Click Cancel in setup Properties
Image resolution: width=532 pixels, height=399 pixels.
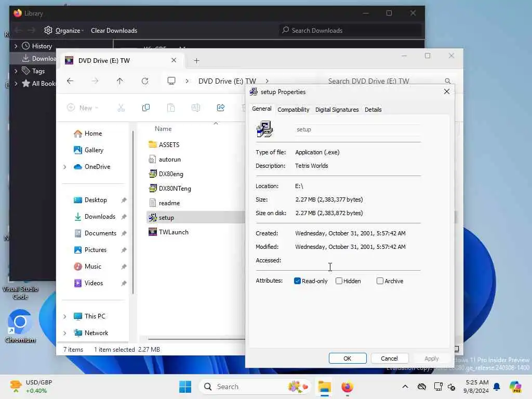point(389,358)
